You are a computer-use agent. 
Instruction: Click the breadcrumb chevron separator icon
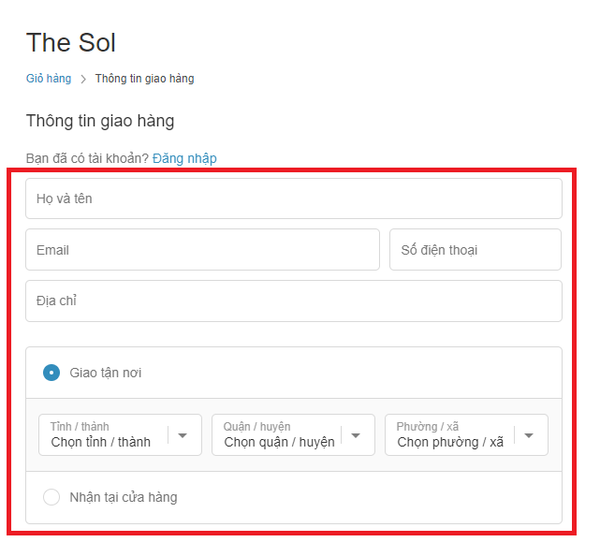pyautogui.click(x=83, y=79)
